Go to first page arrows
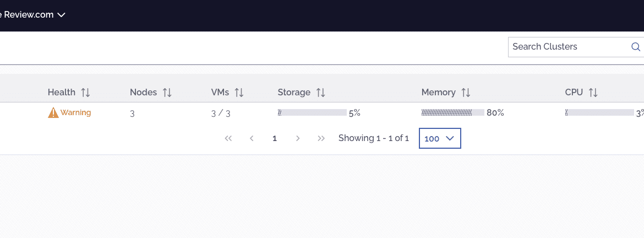The height and width of the screenshot is (238, 644). (228, 138)
